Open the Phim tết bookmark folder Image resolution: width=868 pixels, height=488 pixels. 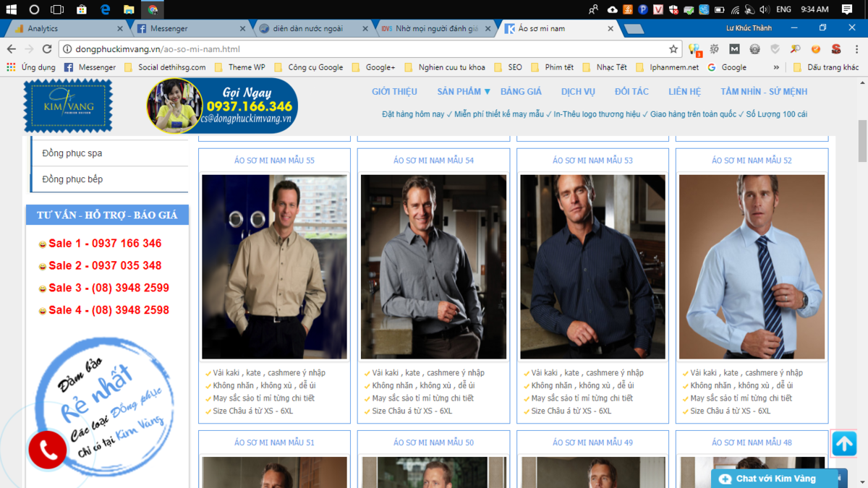pos(552,67)
